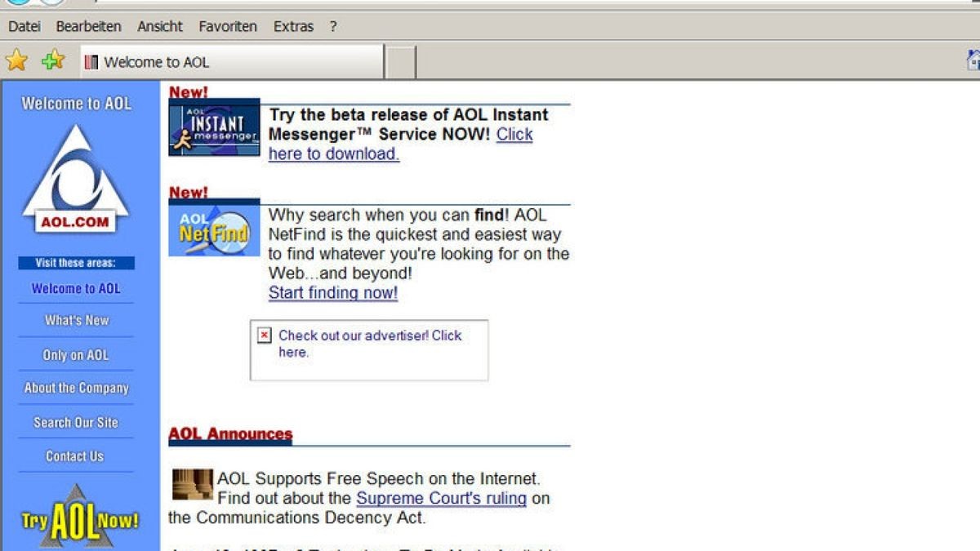Click the Home button with the house icon

click(972, 60)
